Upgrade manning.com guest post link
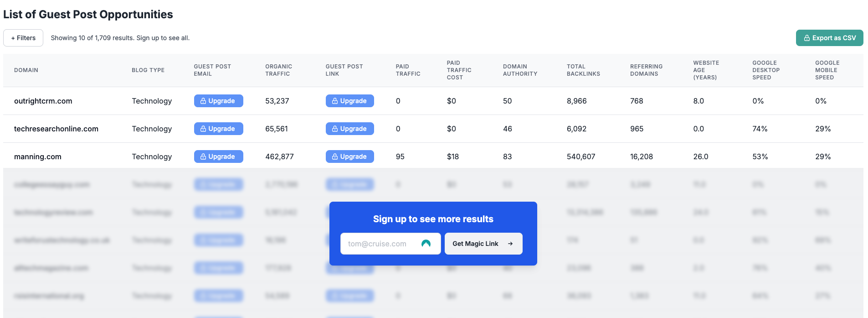Image resolution: width=868 pixels, height=318 pixels. pos(349,156)
